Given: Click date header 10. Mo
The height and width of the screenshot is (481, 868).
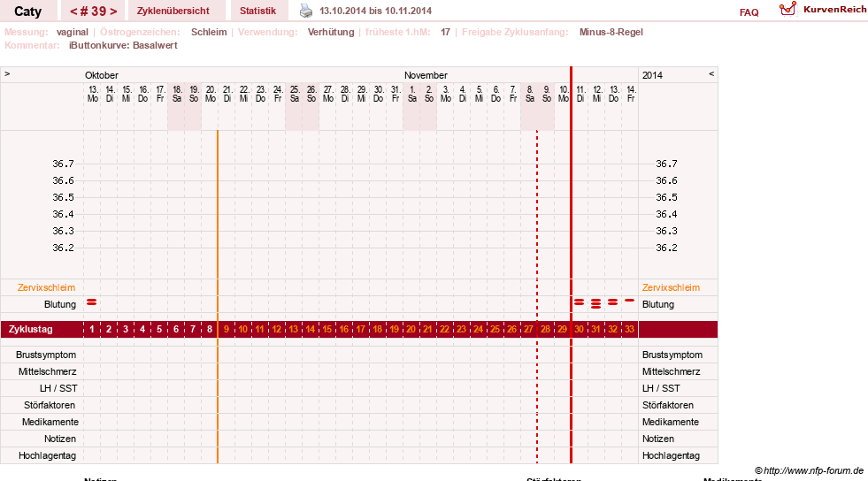Looking at the screenshot, I should pyautogui.click(x=563, y=94).
